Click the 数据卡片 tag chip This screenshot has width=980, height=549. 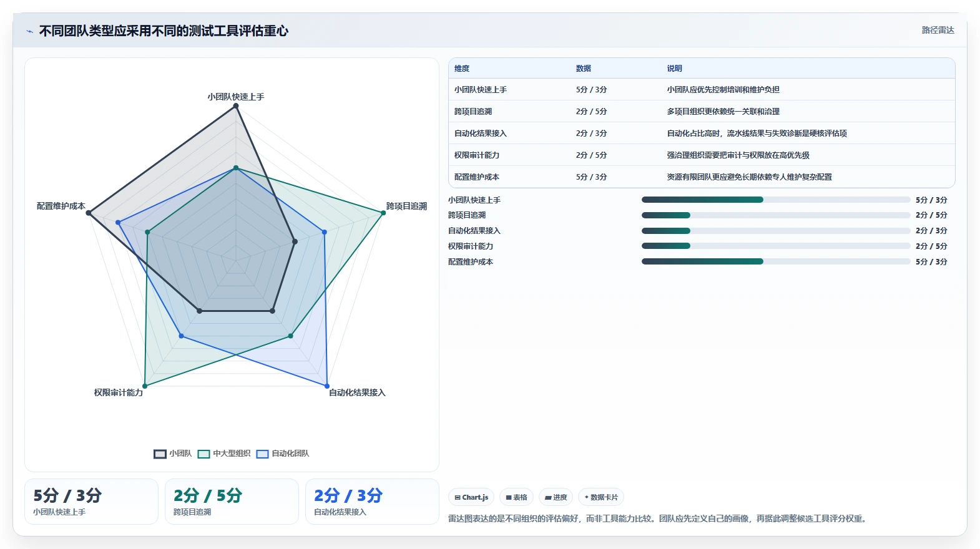[x=601, y=497]
